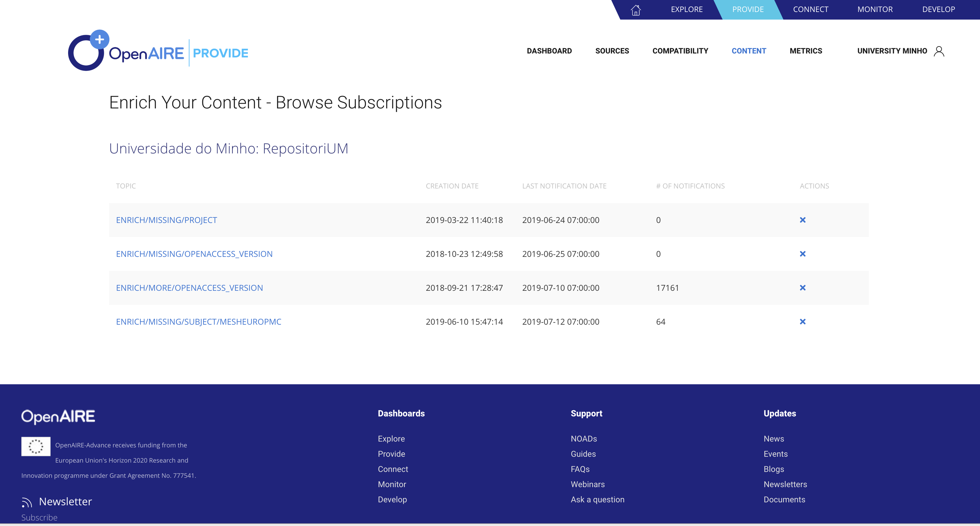Open the Connect footer link
This screenshot has height=526, width=980.
(393, 469)
